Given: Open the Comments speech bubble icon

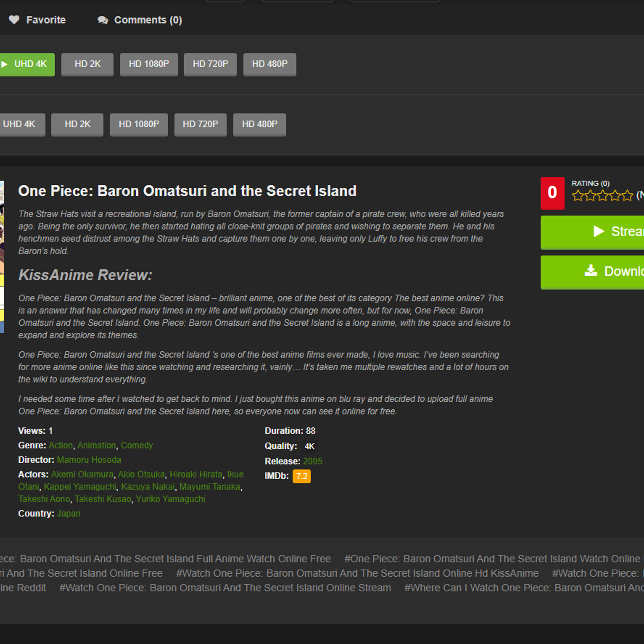Looking at the screenshot, I should 103,20.
